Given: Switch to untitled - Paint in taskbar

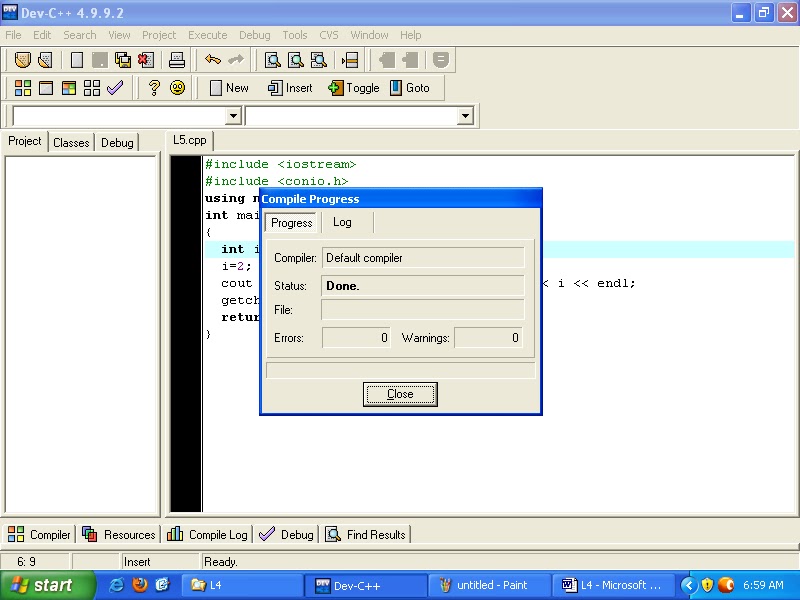Looking at the screenshot, I should click(x=489, y=585).
